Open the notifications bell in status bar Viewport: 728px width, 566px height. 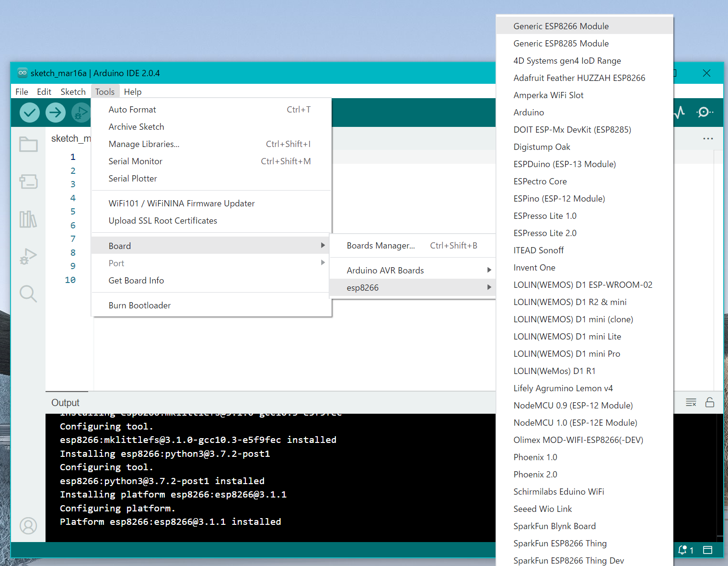point(682,550)
